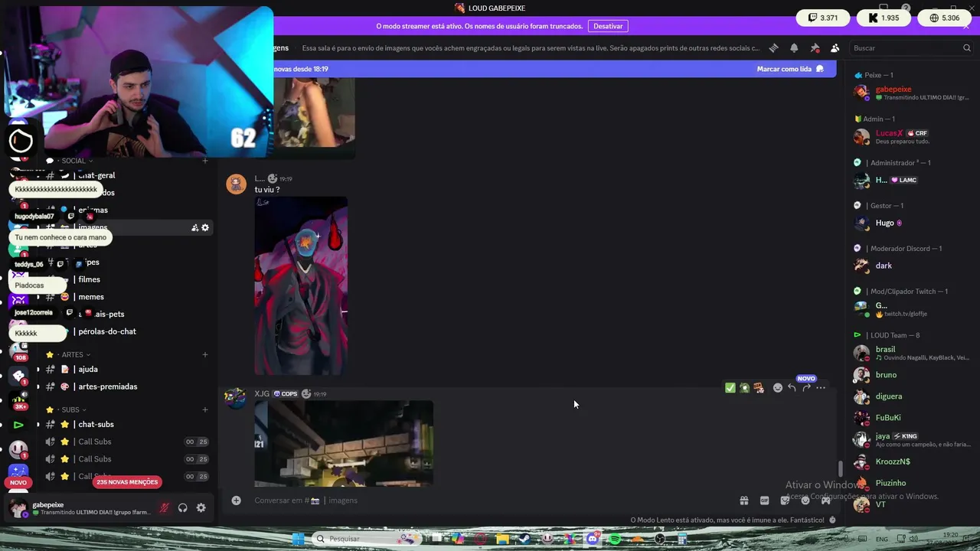
Task: Collapse the ARTES category
Action: [72, 355]
